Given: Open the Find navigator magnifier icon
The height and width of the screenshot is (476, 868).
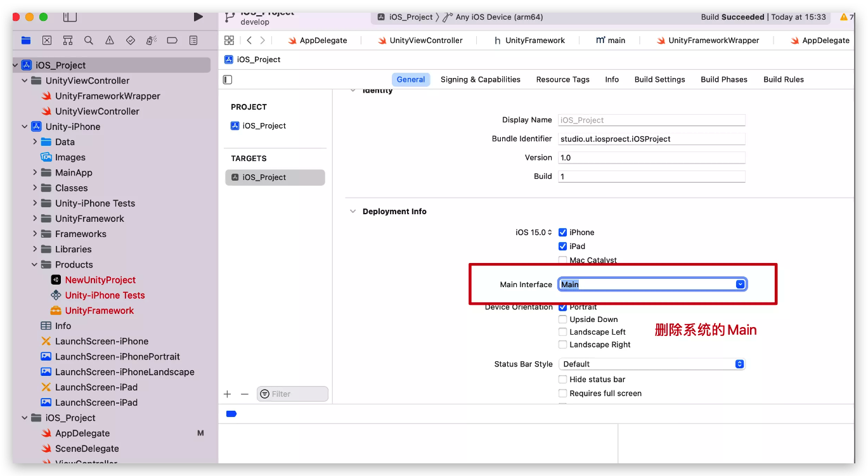Looking at the screenshot, I should (x=89, y=40).
